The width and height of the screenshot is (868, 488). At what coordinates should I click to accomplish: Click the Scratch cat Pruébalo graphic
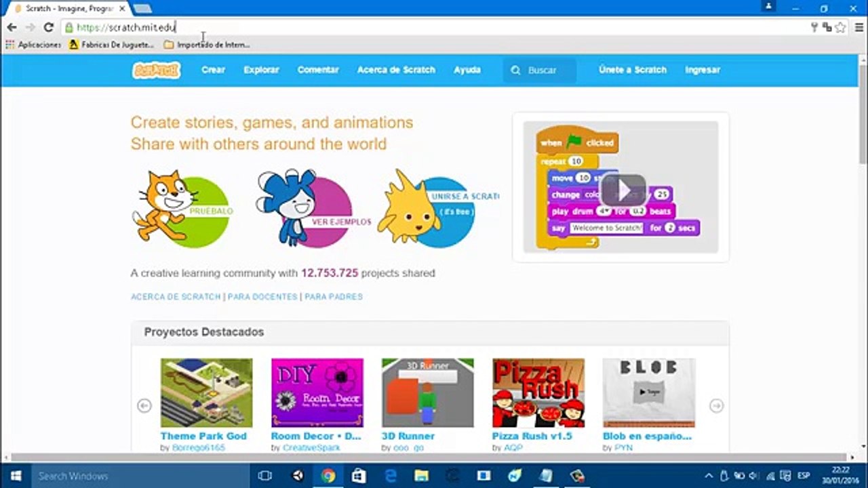pyautogui.click(x=182, y=208)
